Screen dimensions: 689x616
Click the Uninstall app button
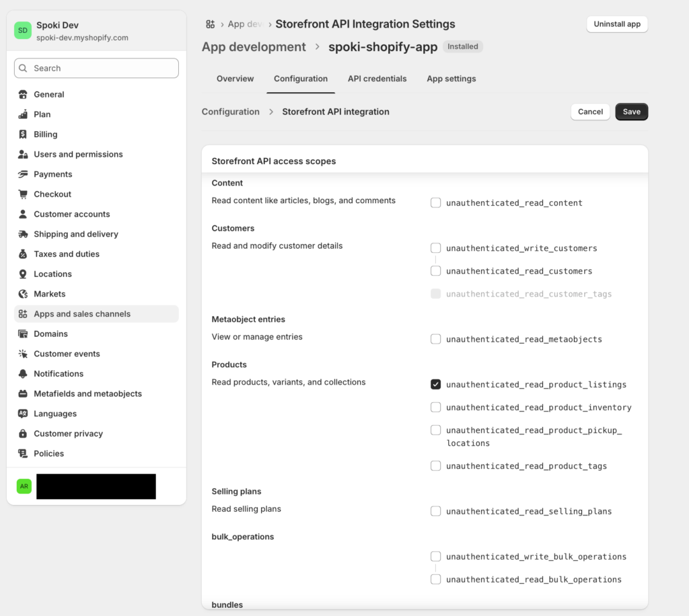[x=616, y=24]
